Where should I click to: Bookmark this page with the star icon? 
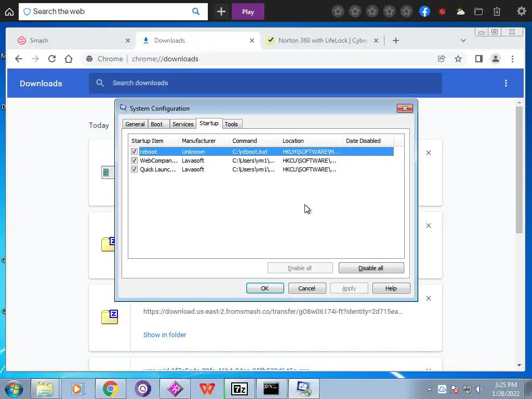coord(458,59)
